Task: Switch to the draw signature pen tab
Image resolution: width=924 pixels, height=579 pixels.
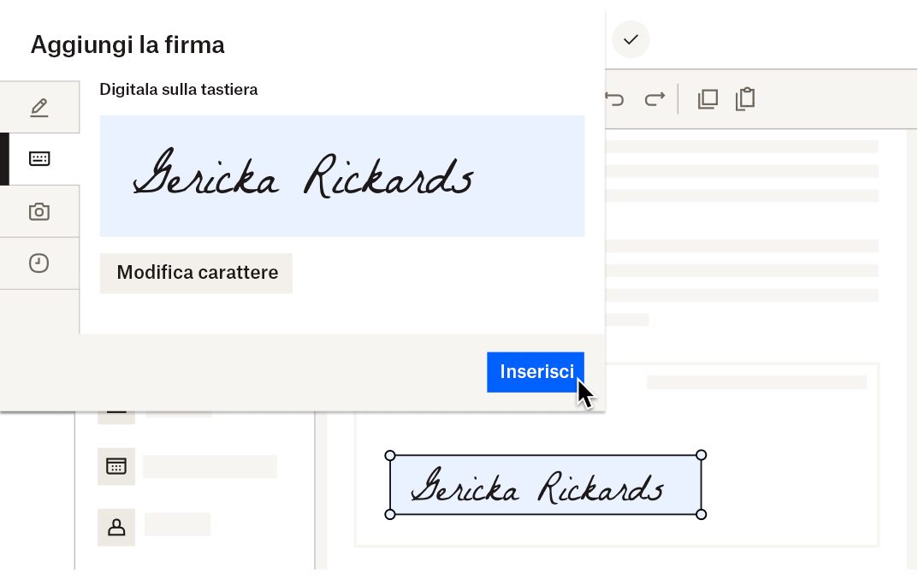Action: (x=39, y=108)
